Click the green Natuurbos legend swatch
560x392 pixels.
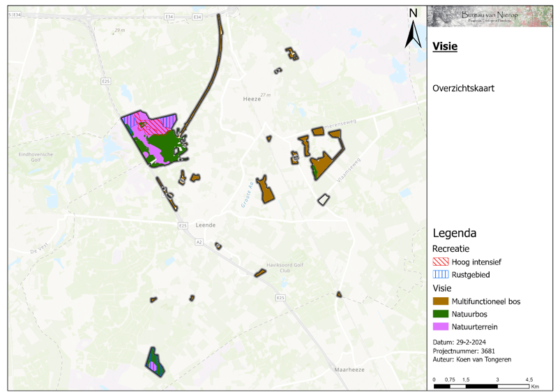[441, 314]
